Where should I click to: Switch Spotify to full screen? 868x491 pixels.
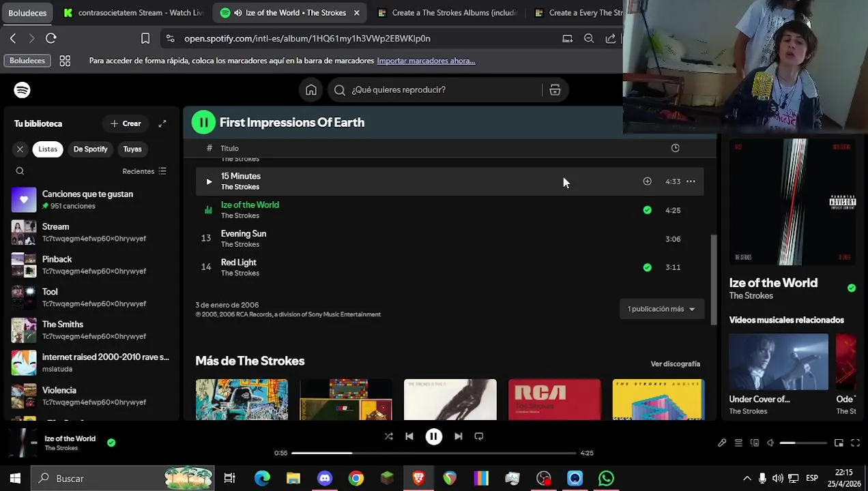tap(855, 443)
